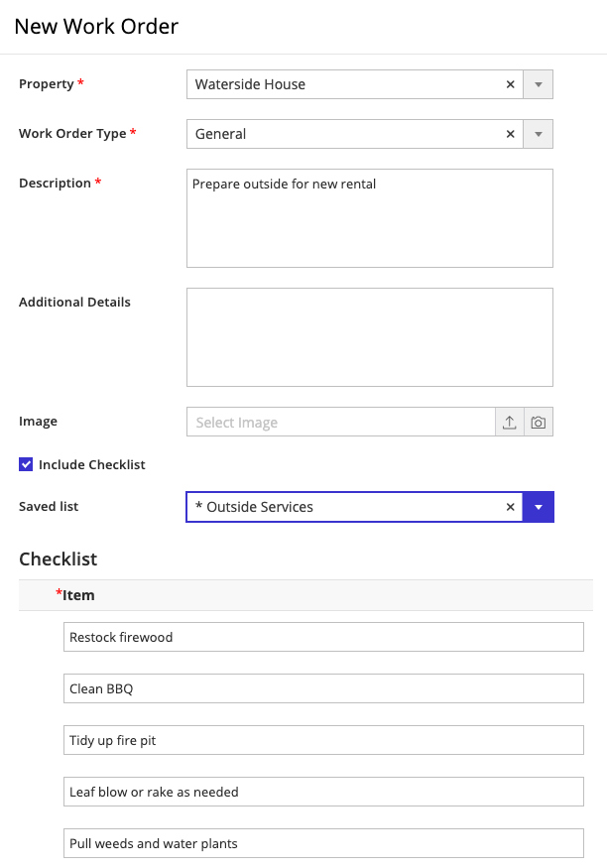Click the Include Checklist label

[92, 464]
